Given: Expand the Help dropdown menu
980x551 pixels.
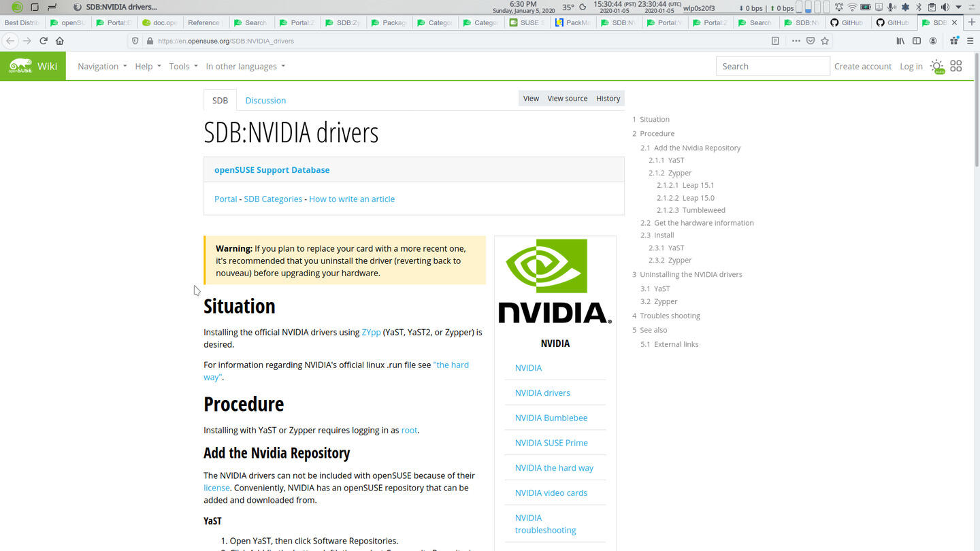Looking at the screenshot, I should [148, 66].
